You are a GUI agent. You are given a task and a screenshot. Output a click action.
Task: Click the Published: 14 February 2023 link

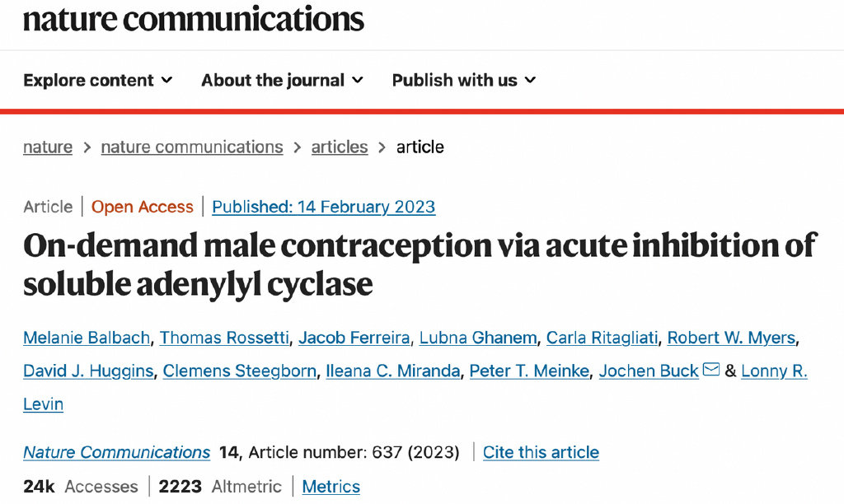click(x=323, y=207)
